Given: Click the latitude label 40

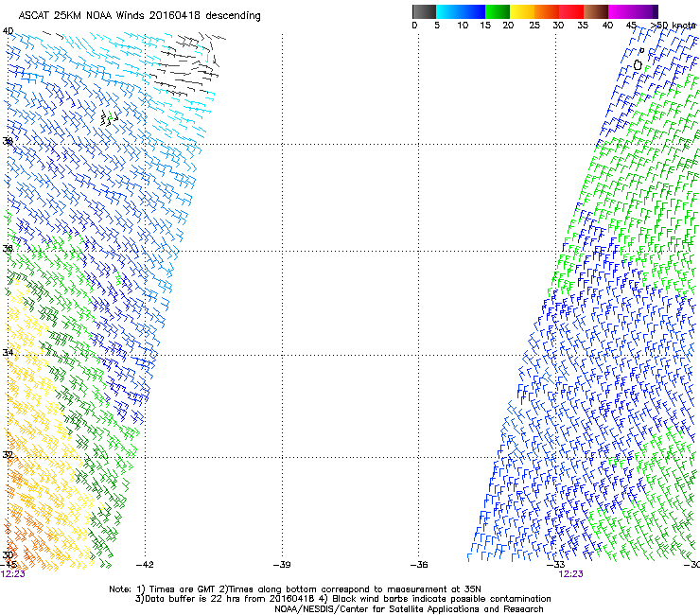Looking at the screenshot, I should coord(8,31).
